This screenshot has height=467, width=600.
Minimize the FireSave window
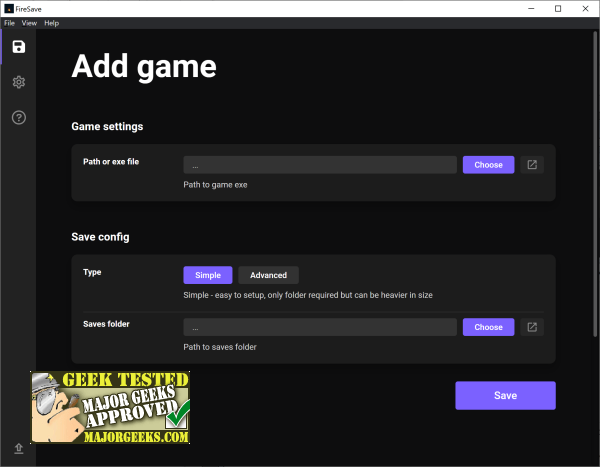[531, 8]
